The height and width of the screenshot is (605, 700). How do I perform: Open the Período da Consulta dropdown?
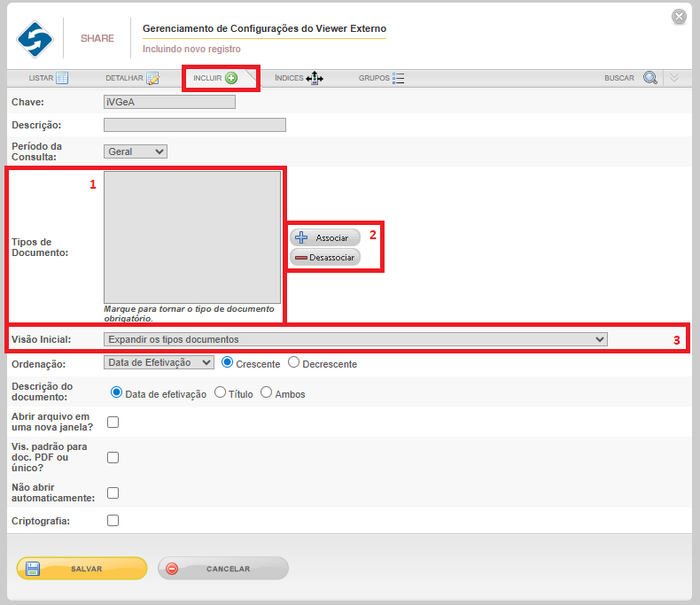point(135,151)
